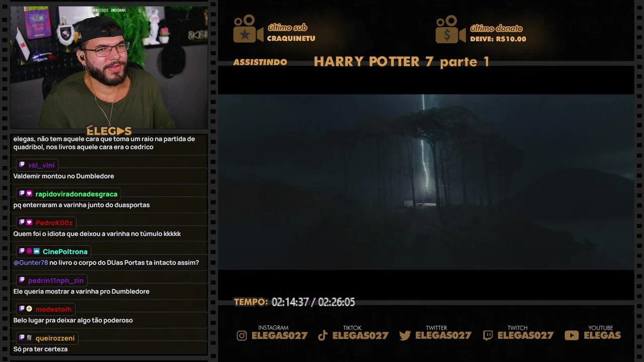Viewport: 644px width, 362px height.
Task: Click the YouTube play logo icon
Action: pyautogui.click(x=572, y=336)
